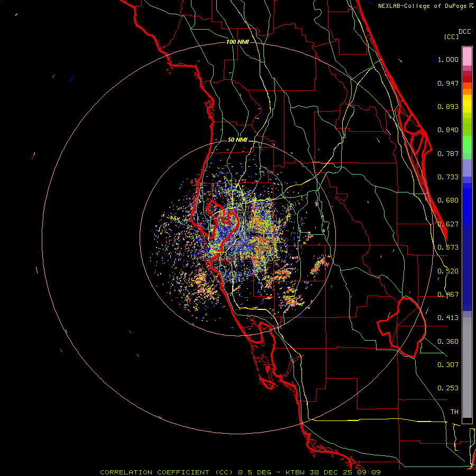Click the 0.733 color scale value
The width and height of the screenshot is (476, 476).
(448, 177)
